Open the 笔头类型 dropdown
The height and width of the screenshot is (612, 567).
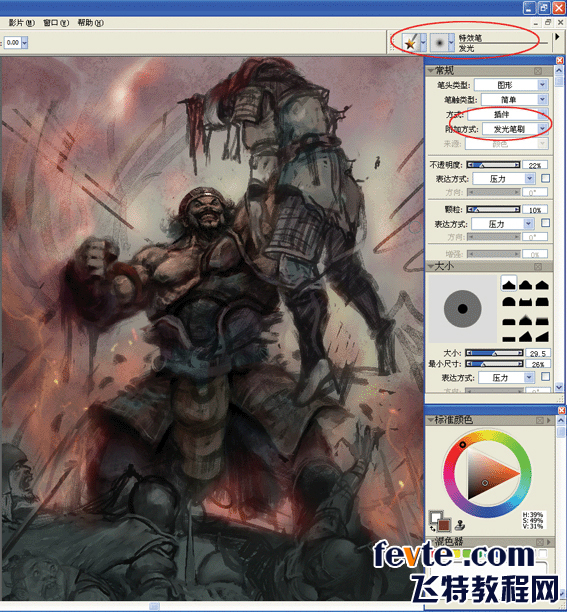[512, 85]
